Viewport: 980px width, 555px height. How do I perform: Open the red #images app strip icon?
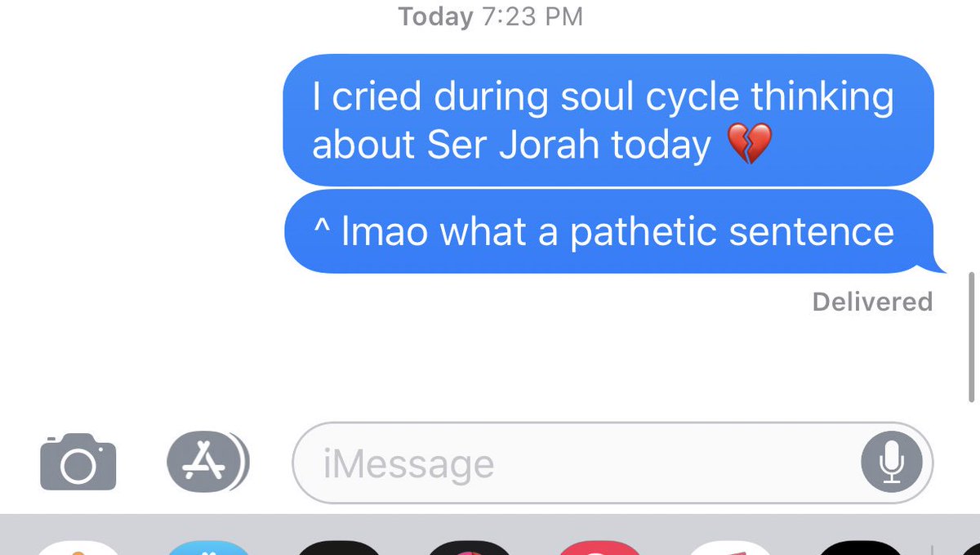[x=599, y=548]
